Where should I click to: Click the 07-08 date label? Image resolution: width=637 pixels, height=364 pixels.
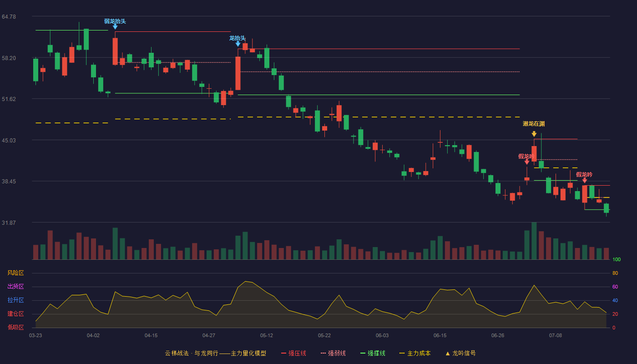point(556,335)
